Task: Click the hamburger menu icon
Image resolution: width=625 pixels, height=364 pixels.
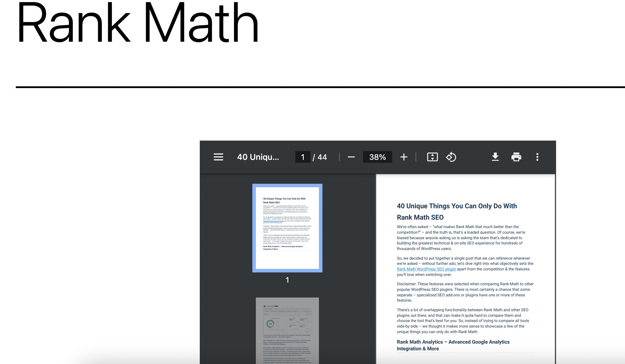Action: coord(219,157)
